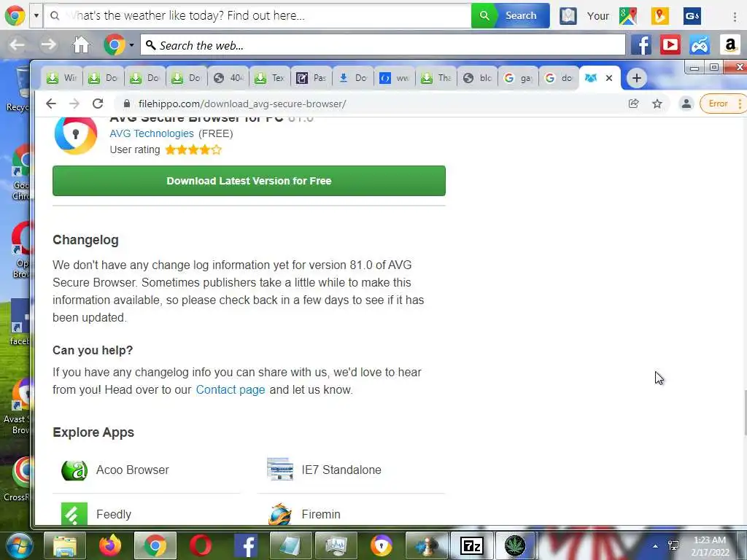
Task: Click the map book icon before Your
Action: (x=568, y=16)
